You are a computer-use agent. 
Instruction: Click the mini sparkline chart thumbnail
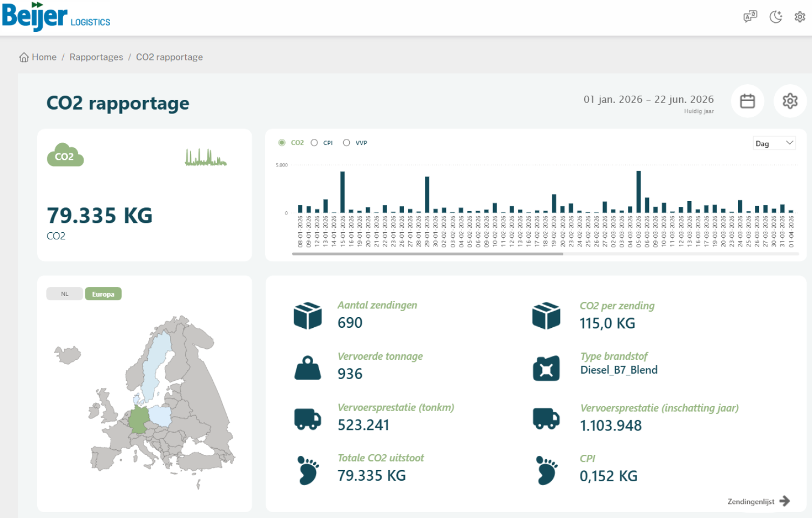(206, 157)
